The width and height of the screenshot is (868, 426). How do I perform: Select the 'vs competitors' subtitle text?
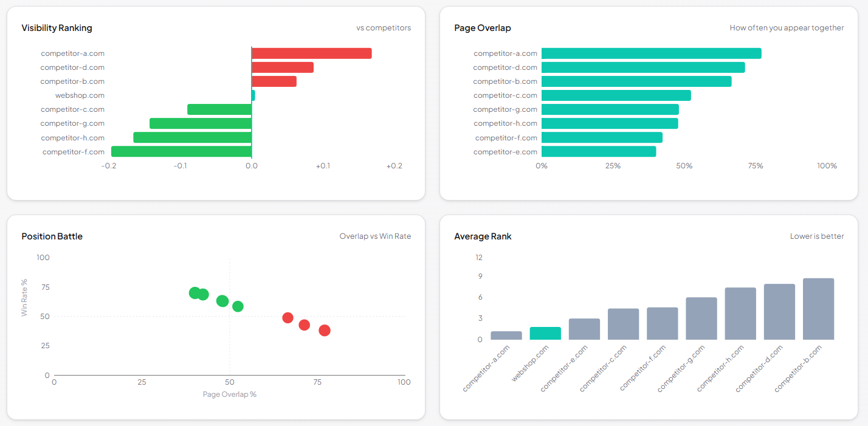click(x=383, y=27)
